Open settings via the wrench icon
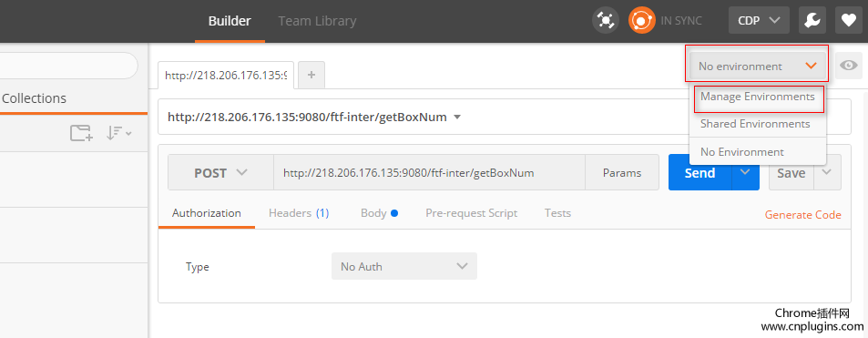Image resolution: width=868 pixels, height=338 pixels. pos(812,21)
